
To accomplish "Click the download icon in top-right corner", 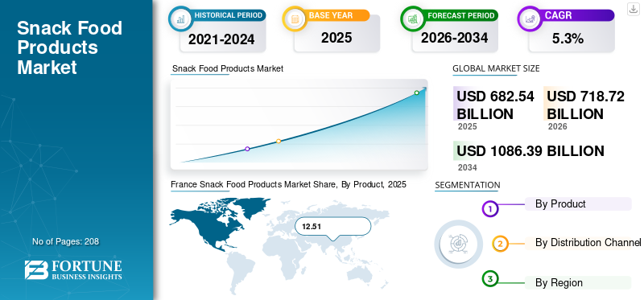I will pos(633,9).
